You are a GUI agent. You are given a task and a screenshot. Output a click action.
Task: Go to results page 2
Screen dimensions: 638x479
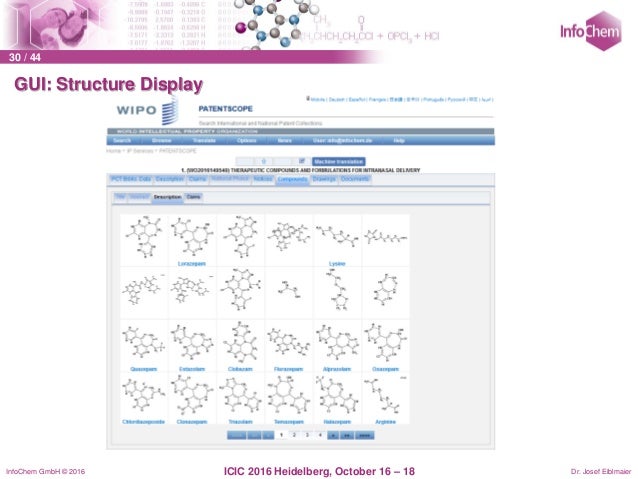[x=294, y=435]
